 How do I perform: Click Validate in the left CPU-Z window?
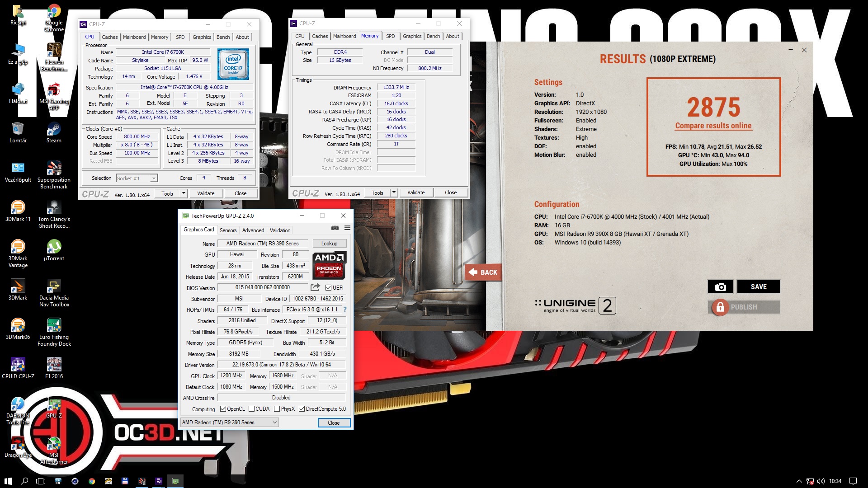[x=206, y=193]
